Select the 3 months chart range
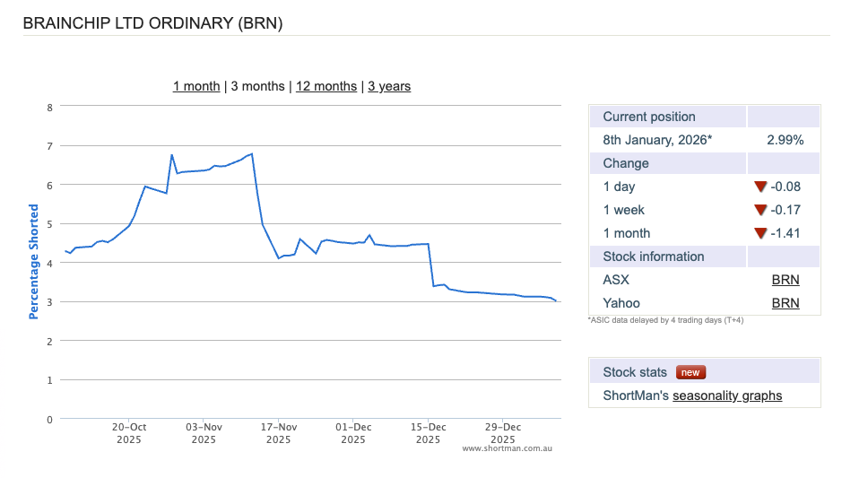The width and height of the screenshot is (868, 478). [257, 86]
